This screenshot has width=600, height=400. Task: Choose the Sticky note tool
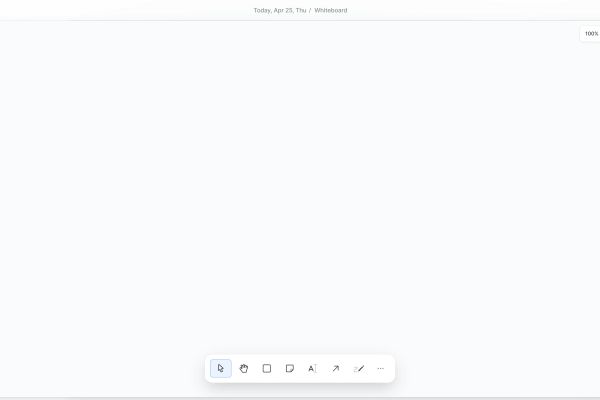tap(290, 368)
